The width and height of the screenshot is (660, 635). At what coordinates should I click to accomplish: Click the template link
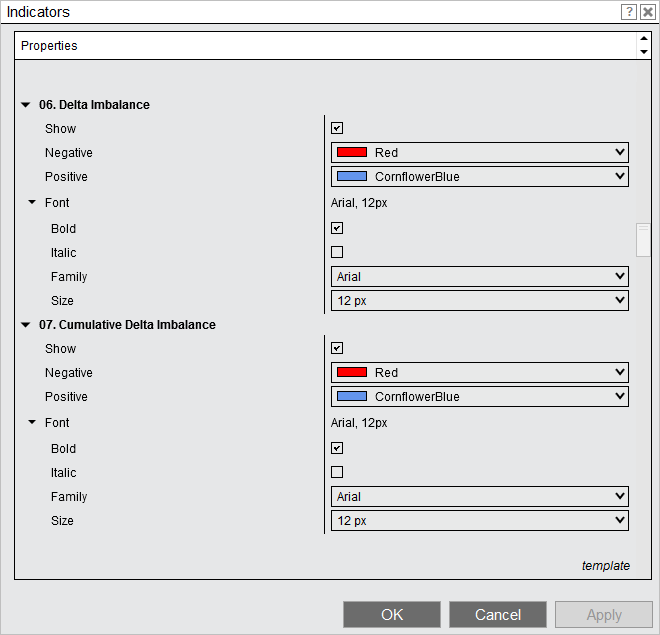(x=606, y=566)
